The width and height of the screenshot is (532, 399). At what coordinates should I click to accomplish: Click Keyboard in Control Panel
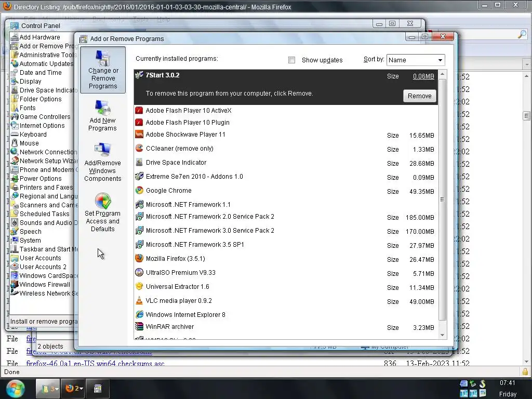29,135
